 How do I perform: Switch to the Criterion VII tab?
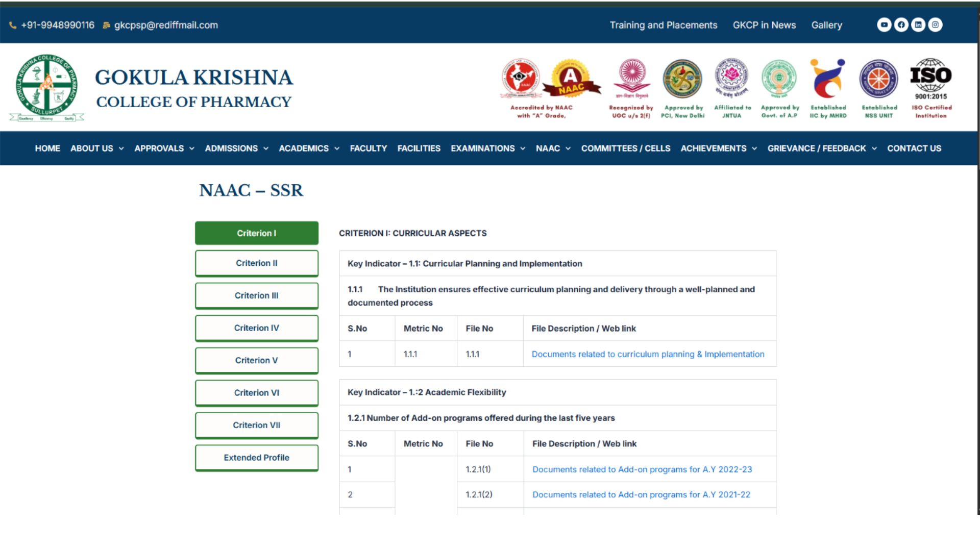point(257,425)
